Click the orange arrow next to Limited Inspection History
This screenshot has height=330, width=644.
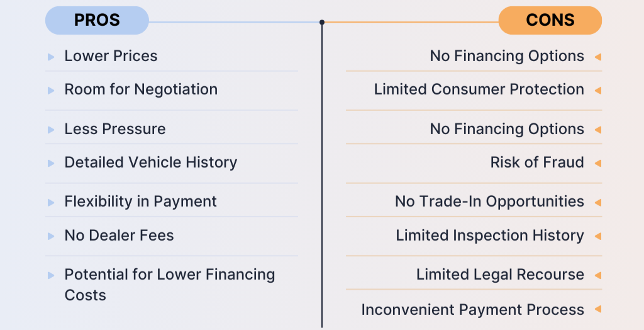(598, 236)
